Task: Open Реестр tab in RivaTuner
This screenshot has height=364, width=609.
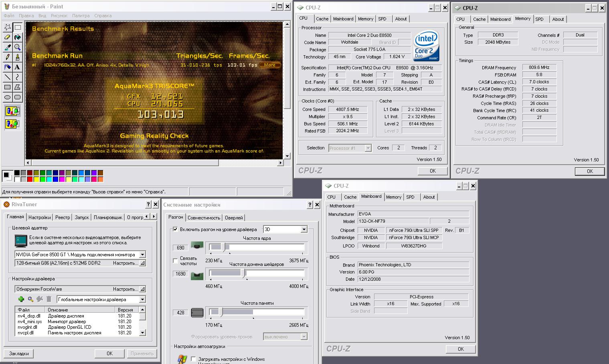Action: pyautogui.click(x=63, y=217)
